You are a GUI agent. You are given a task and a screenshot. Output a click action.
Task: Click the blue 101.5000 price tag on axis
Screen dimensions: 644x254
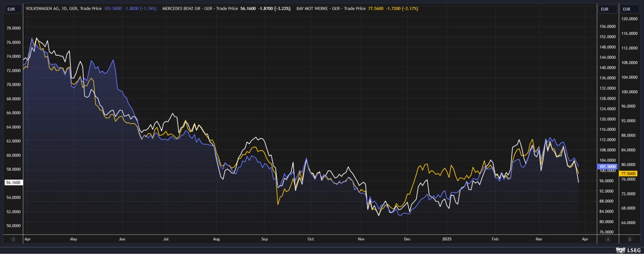click(607, 166)
